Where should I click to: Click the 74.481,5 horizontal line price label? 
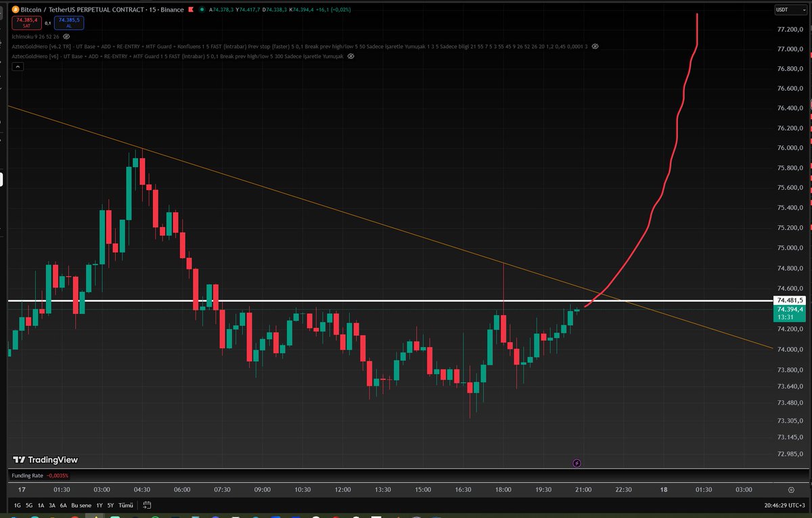pos(790,300)
